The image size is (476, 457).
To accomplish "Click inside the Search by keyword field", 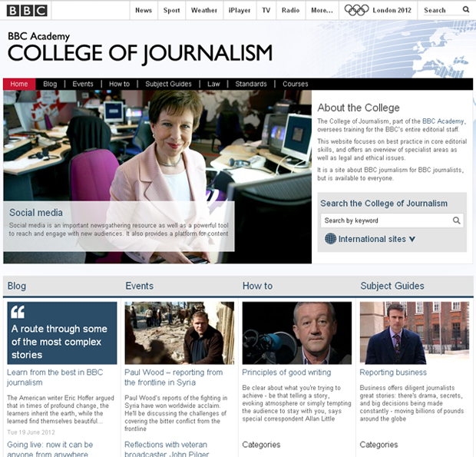I will point(384,220).
